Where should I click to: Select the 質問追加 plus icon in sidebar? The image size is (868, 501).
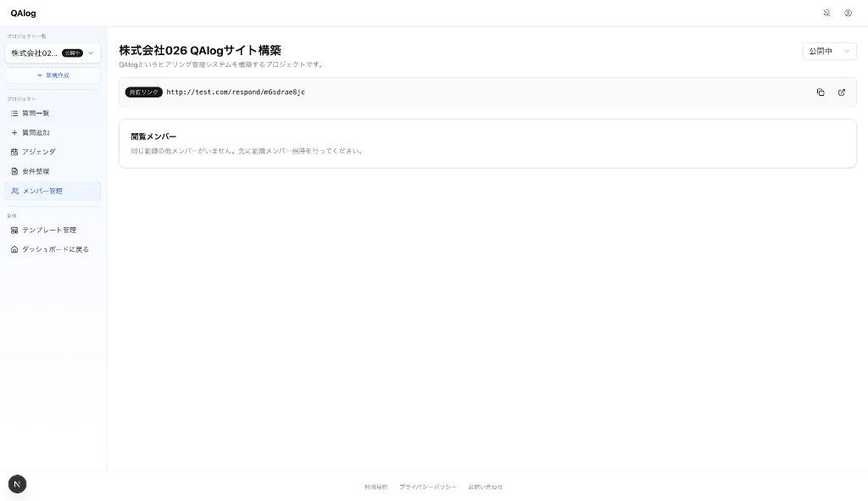(x=14, y=132)
